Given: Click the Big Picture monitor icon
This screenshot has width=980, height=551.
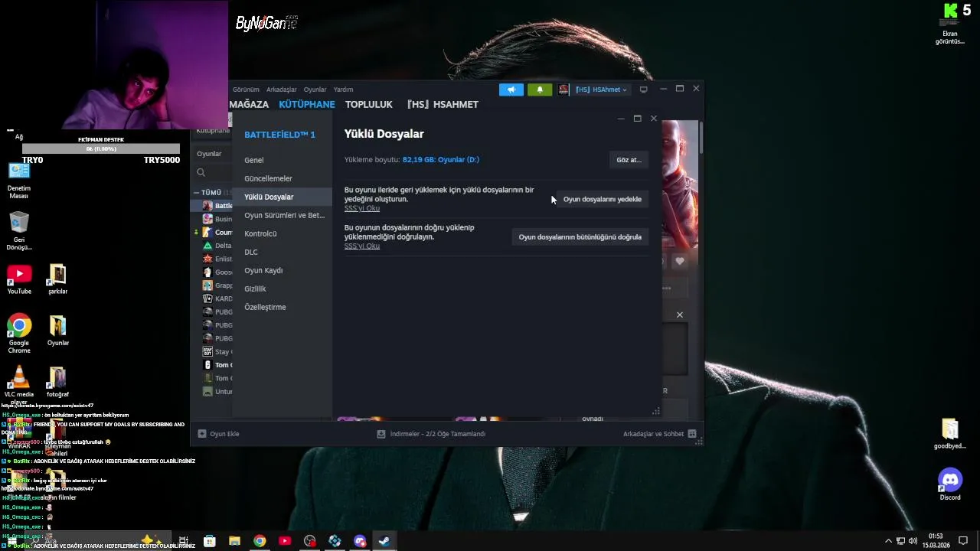Looking at the screenshot, I should (643, 90).
